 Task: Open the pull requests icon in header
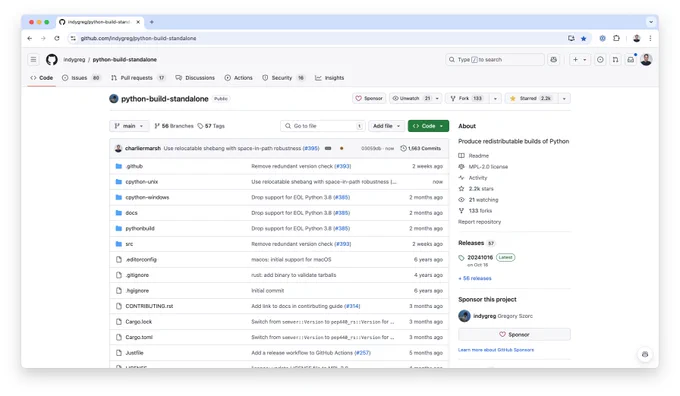tap(615, 59)
